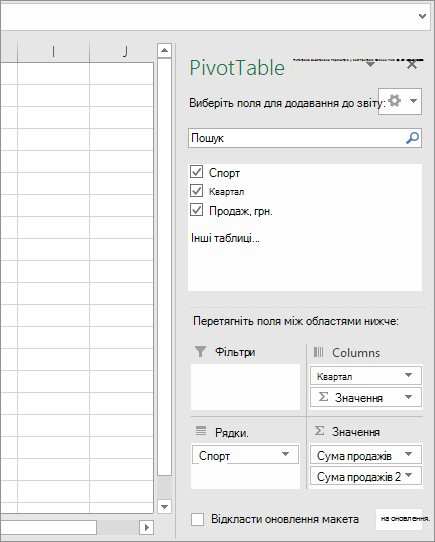Uncheck the Квартал field checkbox
Image resolution: width=435 pixels, height=542 pixels.
[x=196, y=190]
